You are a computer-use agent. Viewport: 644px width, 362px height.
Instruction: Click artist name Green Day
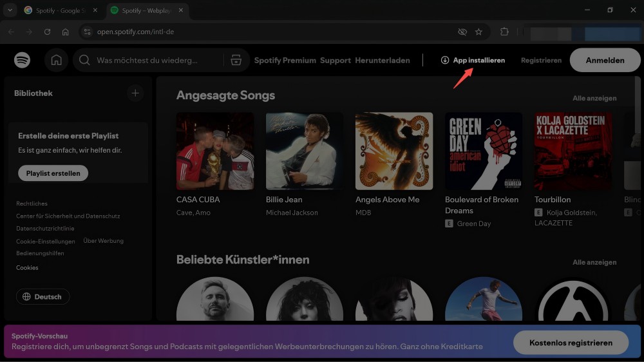tap(473, 224)
